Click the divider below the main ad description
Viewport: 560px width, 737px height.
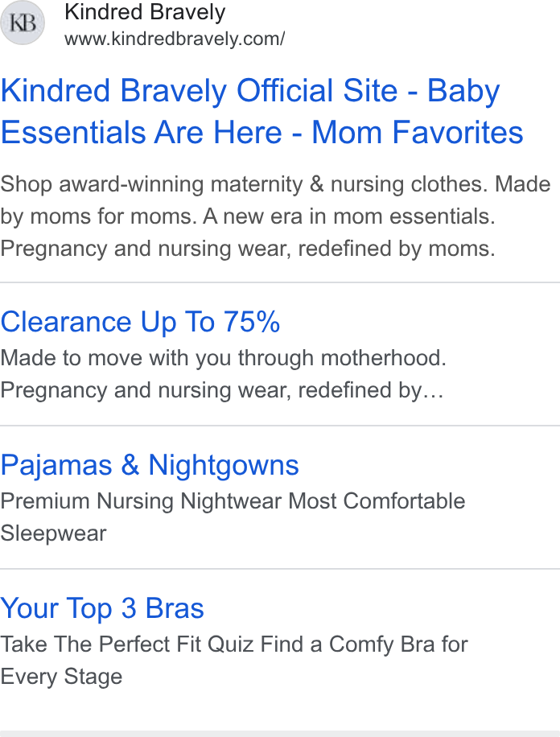[x=280, y=282]
